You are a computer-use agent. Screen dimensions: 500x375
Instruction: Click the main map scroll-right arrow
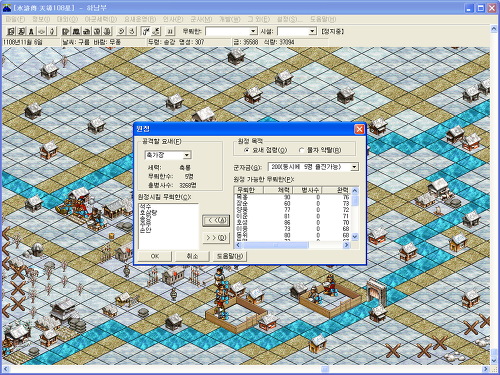click(x=486, y=369)
